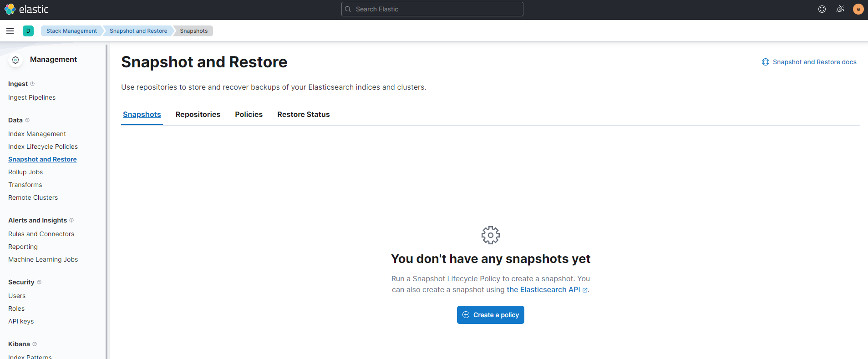Open the help menu lifebuoy icon
868x359 pixels.
822,9
